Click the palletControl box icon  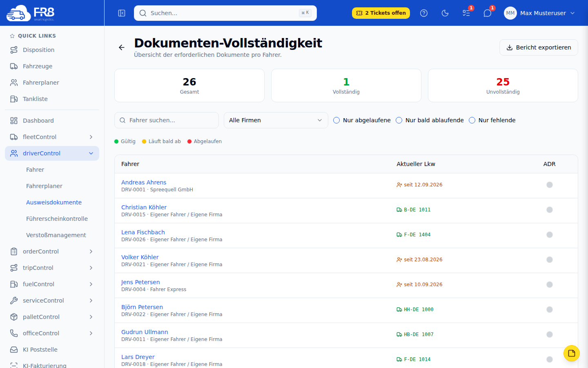click(x=14, y=317)
